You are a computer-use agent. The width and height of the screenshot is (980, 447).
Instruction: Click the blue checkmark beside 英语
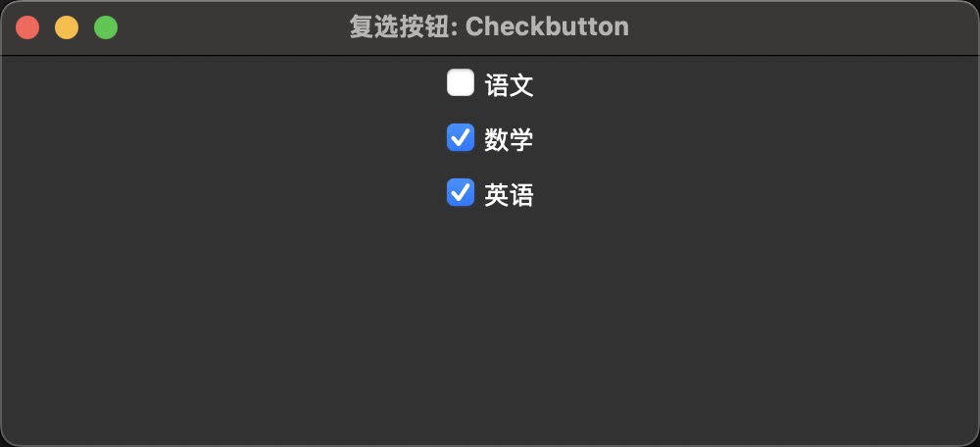(461, 193)
